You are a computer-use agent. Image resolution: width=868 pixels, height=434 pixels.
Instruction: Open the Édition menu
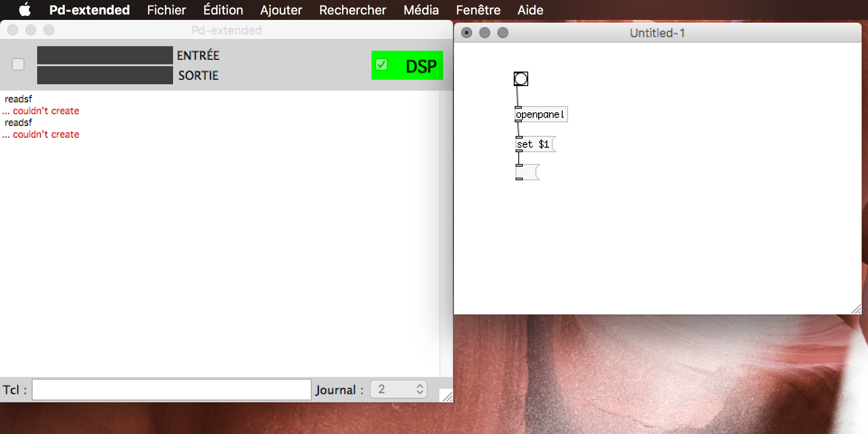[223, 10]
